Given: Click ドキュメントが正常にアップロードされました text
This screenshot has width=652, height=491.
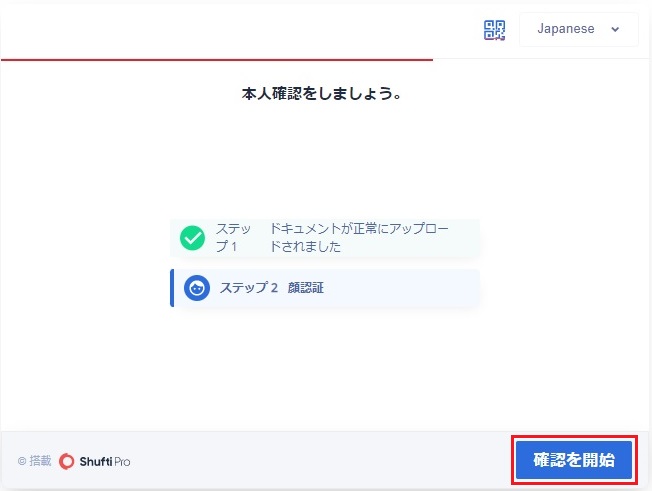Looking at the screenshot, I should pos(359,237).
